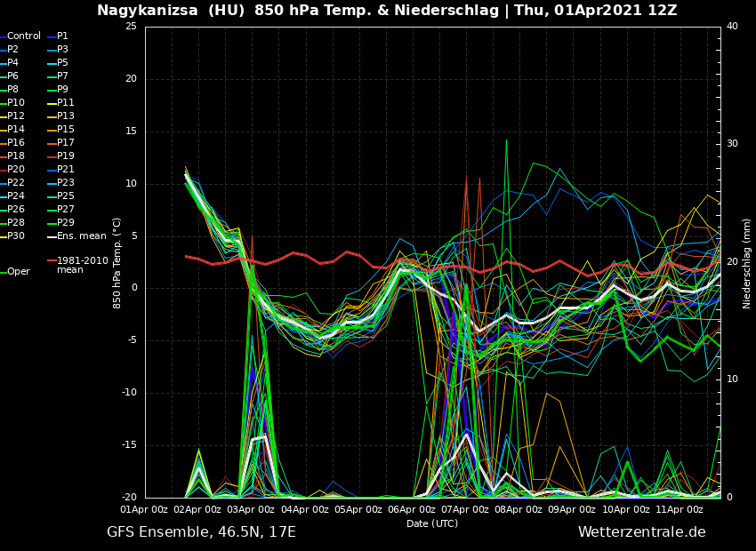
Task: Click the 09Apr 00z date tick
Action: click(x=573, y=510)
